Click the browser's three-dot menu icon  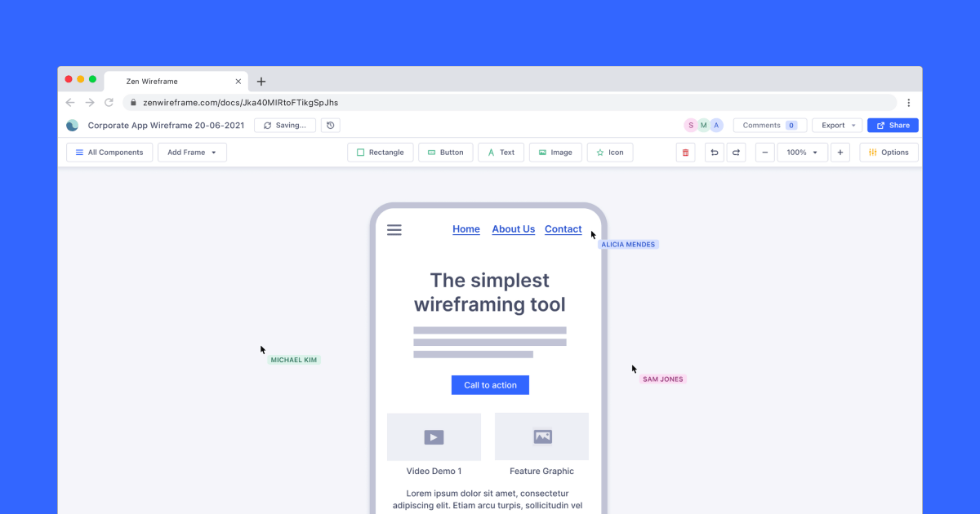click(909, 103)
